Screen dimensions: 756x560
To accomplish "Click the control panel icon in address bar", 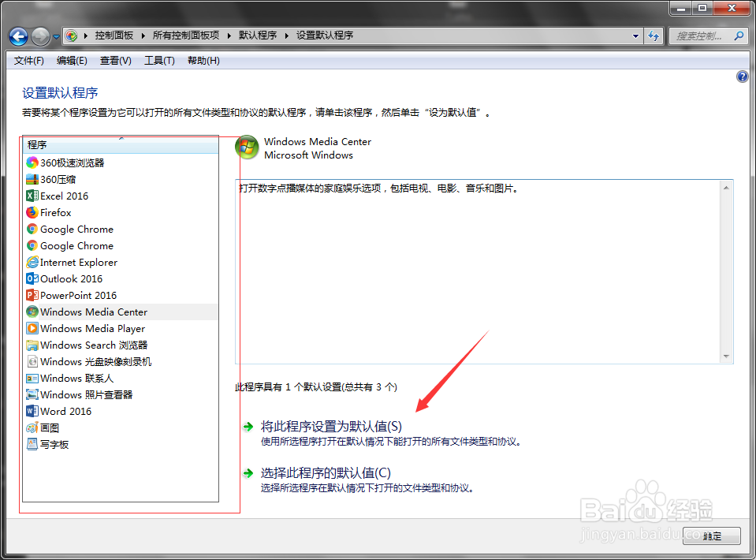I will [x=72, y=35].
